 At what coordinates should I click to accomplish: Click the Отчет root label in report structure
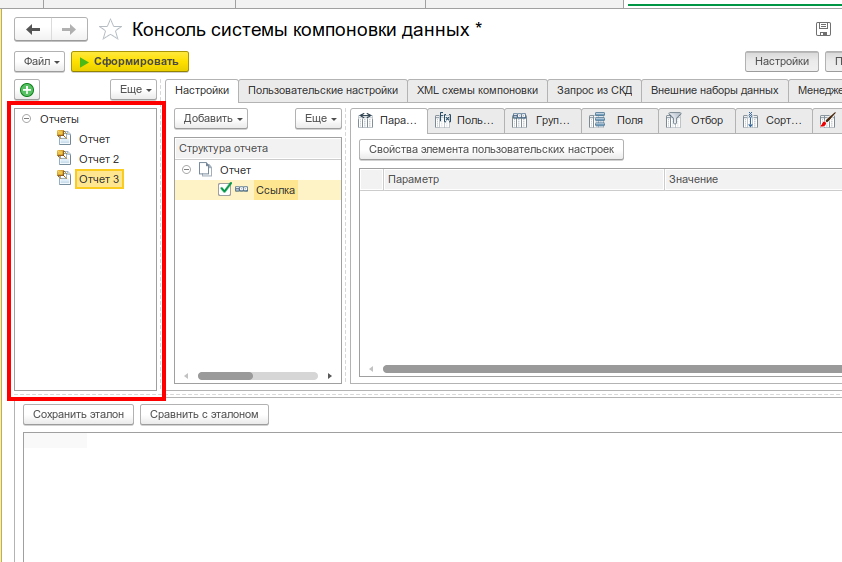(235, 170)
